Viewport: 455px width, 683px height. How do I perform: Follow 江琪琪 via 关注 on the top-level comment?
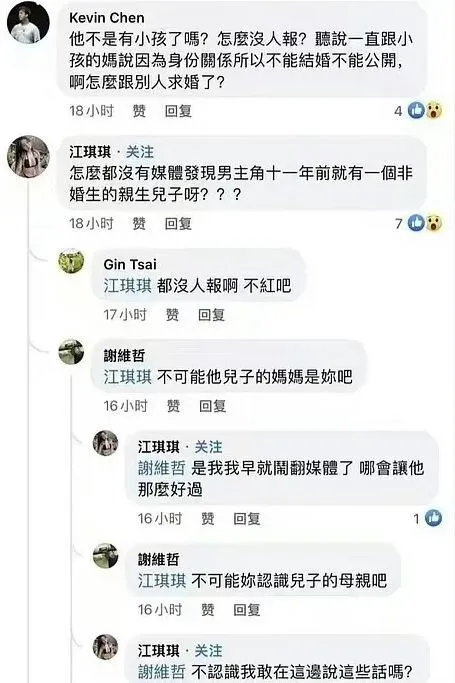coord(140,152)
